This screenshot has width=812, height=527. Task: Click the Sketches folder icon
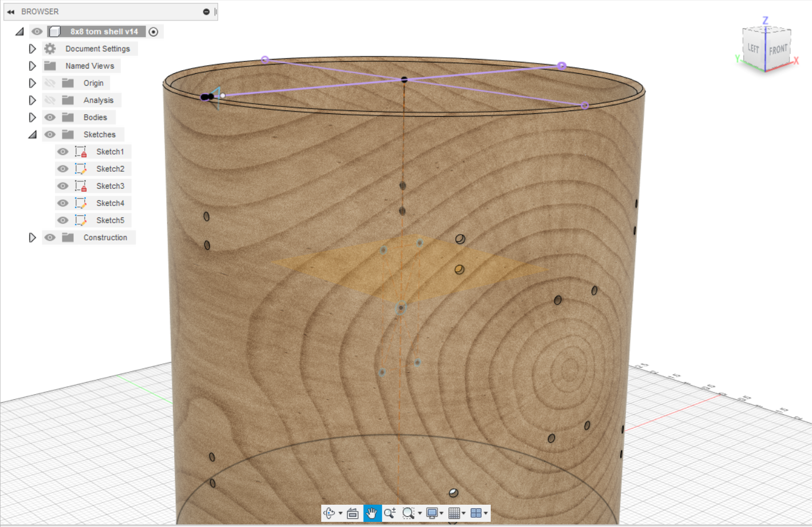pos(68,134)
